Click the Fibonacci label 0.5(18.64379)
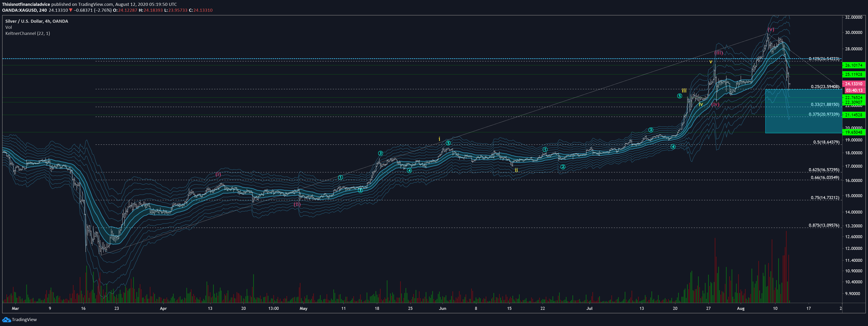868x326 pixels. click(x=826, y=142)
